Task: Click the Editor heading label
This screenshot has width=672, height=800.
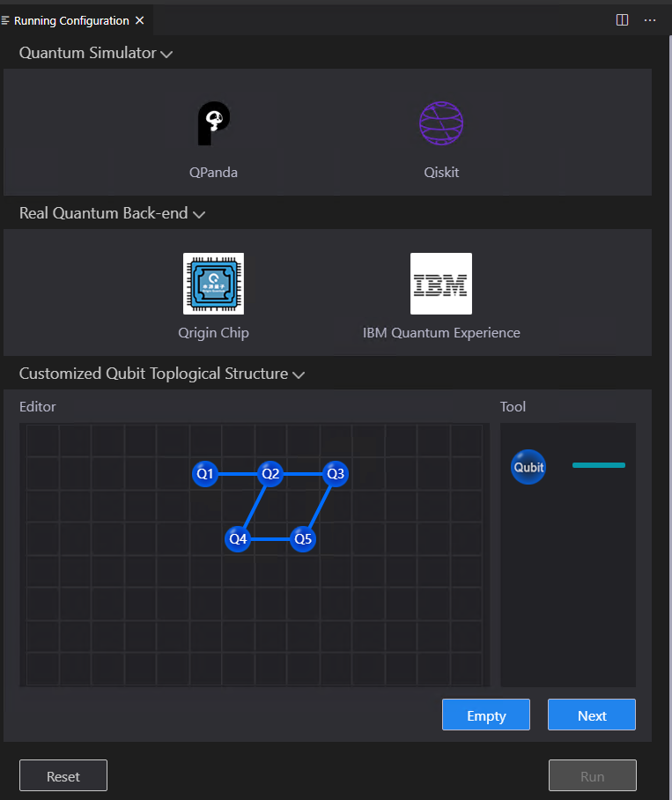Action: tap(37, 407)
